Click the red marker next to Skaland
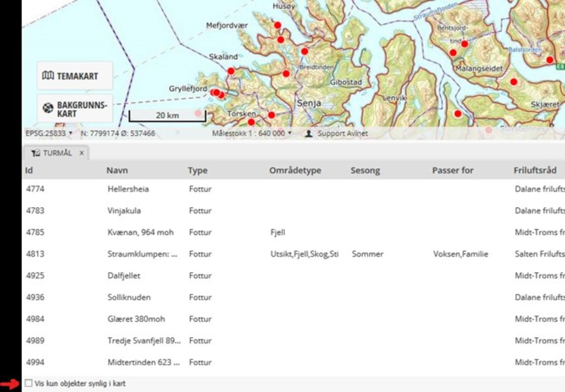 [x=231, y=71]
